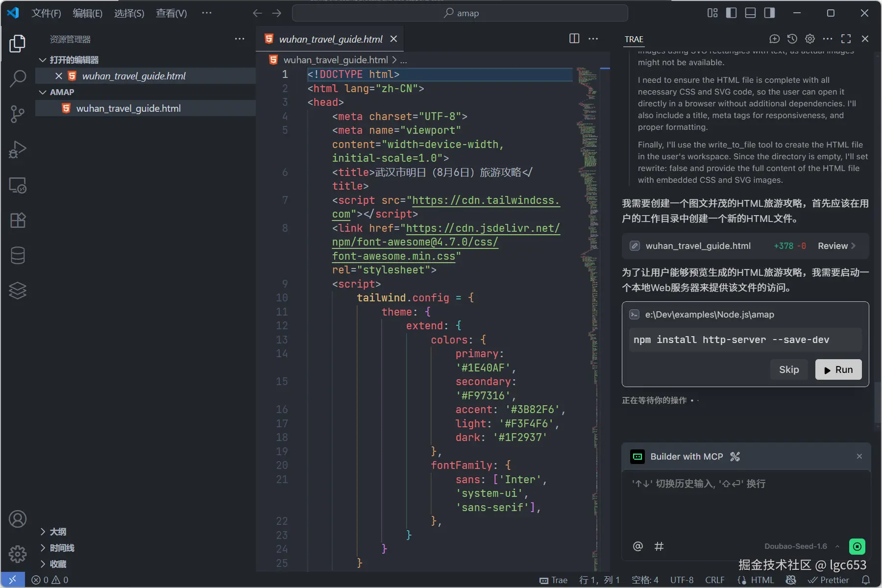Toggle the secondary side bar visibility
Image resolution: width=882 pixels, height=588 pixels.
[769, 13]
